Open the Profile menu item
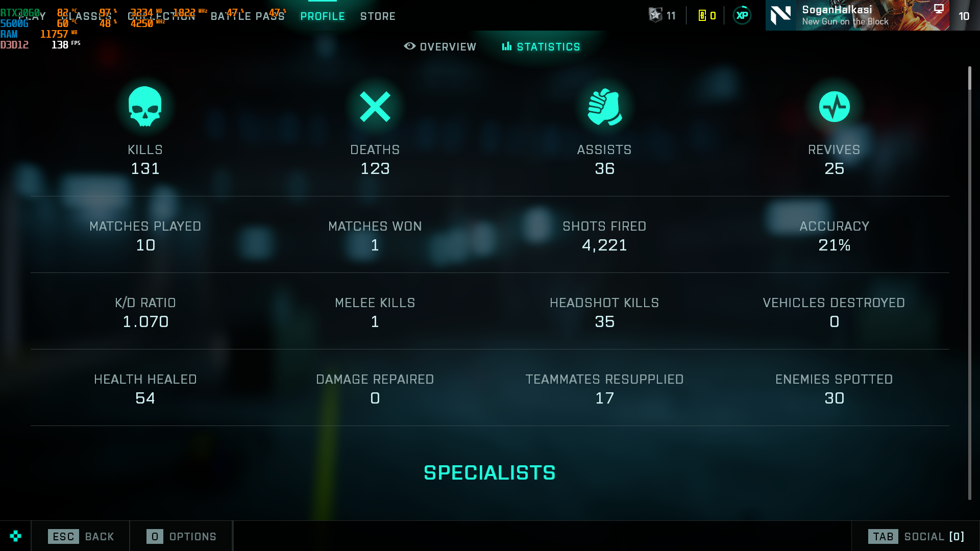This screenshot has height=551, width=980. coord(323,16)
